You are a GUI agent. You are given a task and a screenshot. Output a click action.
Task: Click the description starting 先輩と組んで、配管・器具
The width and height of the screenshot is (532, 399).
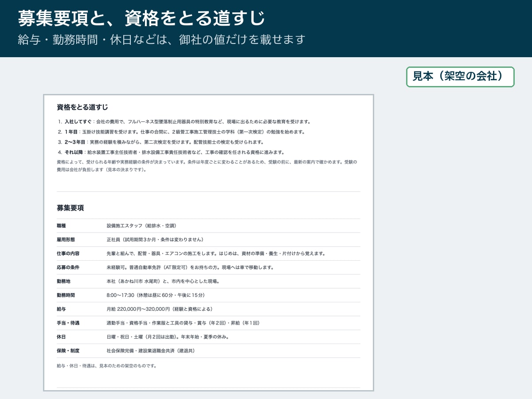216,254
